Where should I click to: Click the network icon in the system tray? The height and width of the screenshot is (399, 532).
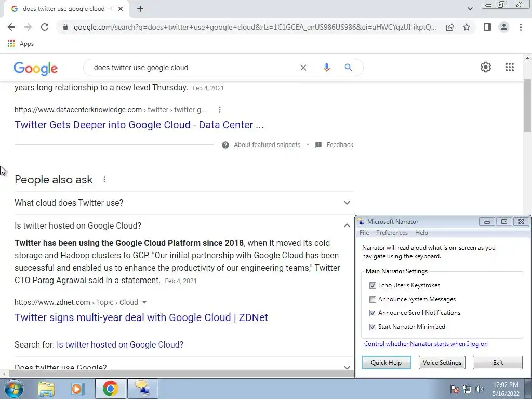pos(467,389)
